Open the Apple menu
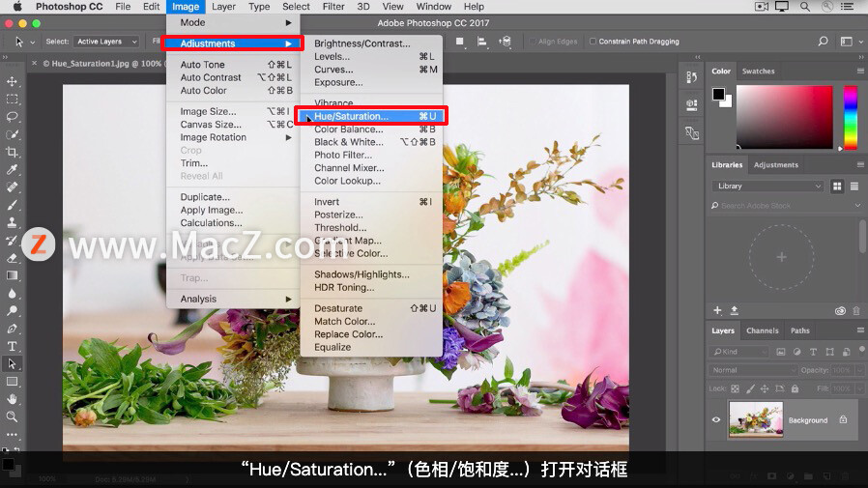This screenshot has height=488, width=868. [x=17, y=7]
